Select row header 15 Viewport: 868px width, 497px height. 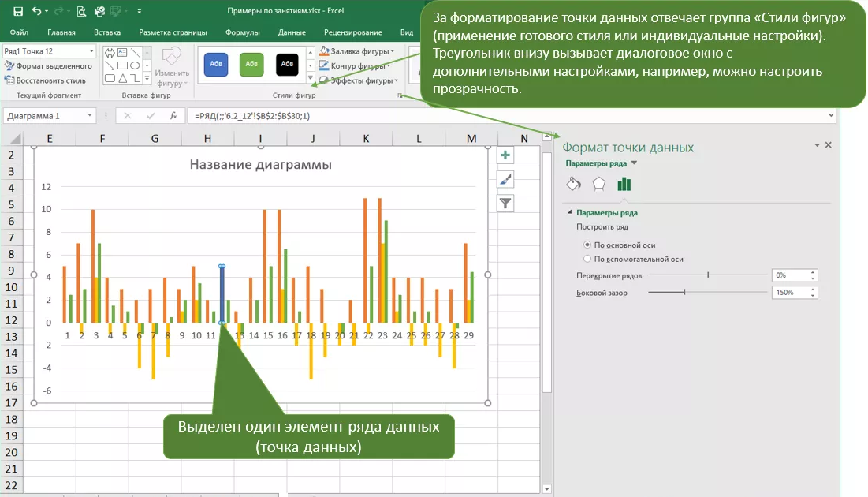tap(11, 369)
